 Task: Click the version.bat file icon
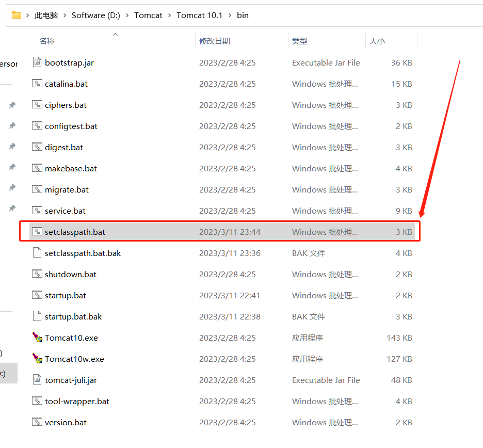(x=37, y=422)
